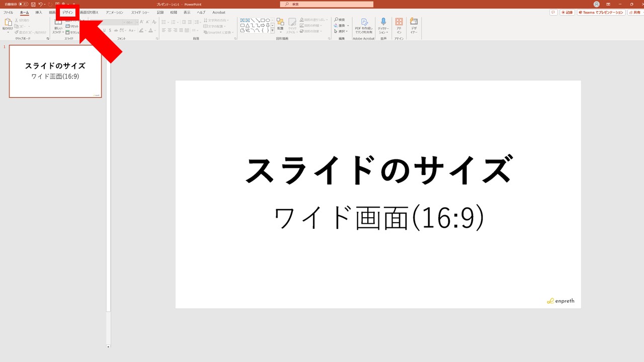Screen dimensions: 644x362
Task: Select the rectangle shape in the shapes gallery
Action: coord(262,20)
